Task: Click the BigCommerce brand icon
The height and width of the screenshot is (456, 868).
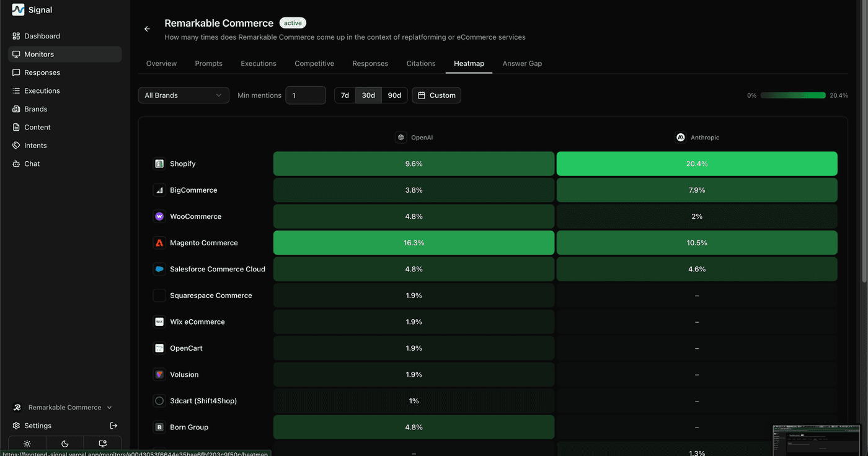Action: (x=159, y=190)
